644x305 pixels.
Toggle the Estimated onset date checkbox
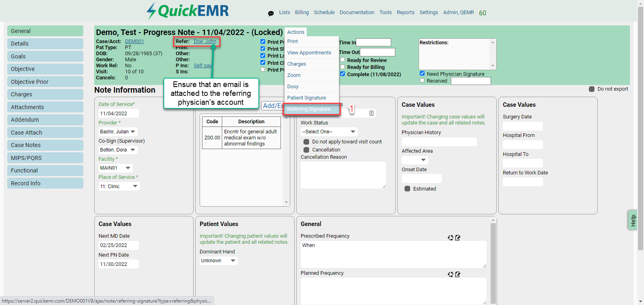pyautogui.click(x=407, y=189)
